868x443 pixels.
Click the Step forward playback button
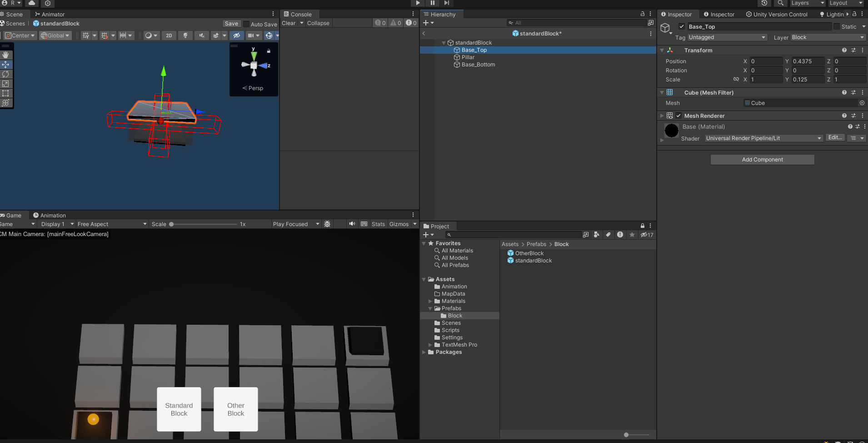point(447,3)
